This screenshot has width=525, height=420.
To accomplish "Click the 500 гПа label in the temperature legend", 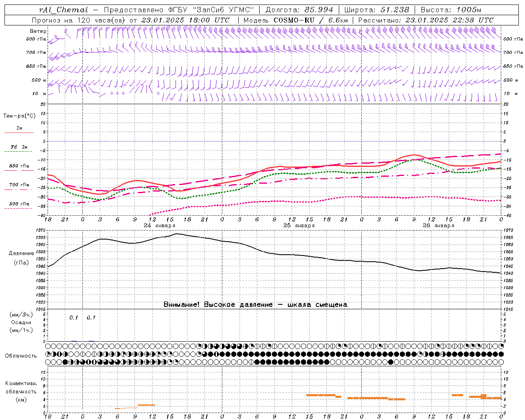I will coord(19,204).
